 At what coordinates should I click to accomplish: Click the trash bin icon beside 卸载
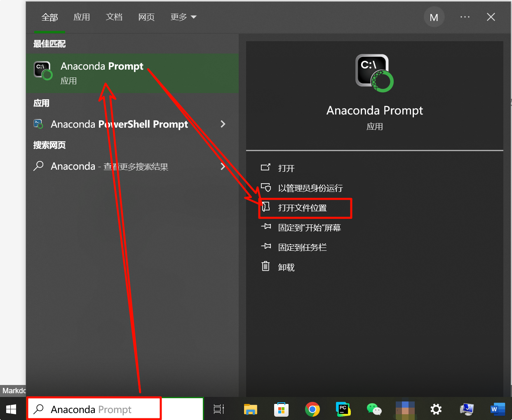coord(266,266)
